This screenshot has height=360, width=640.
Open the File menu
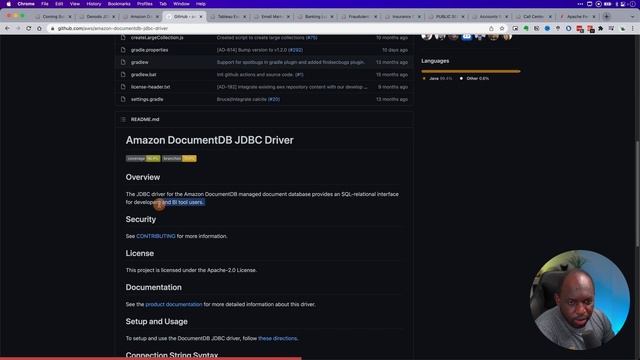[x=45, y=4]
